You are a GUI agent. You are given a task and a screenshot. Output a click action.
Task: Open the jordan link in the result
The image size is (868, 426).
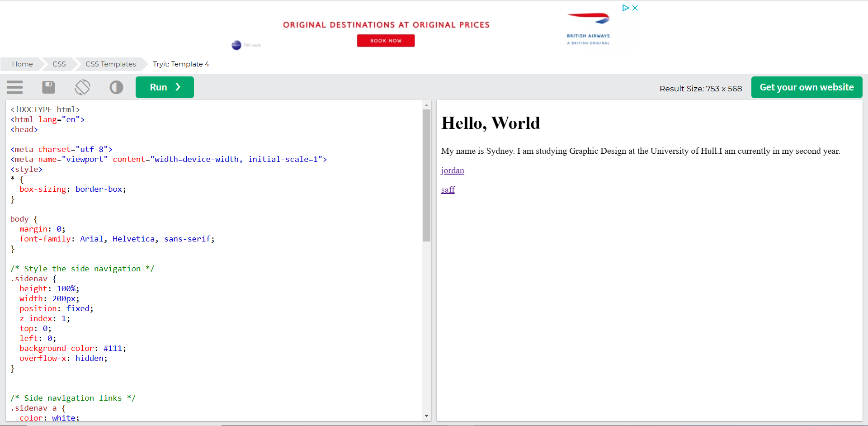(x=453, y=170)
